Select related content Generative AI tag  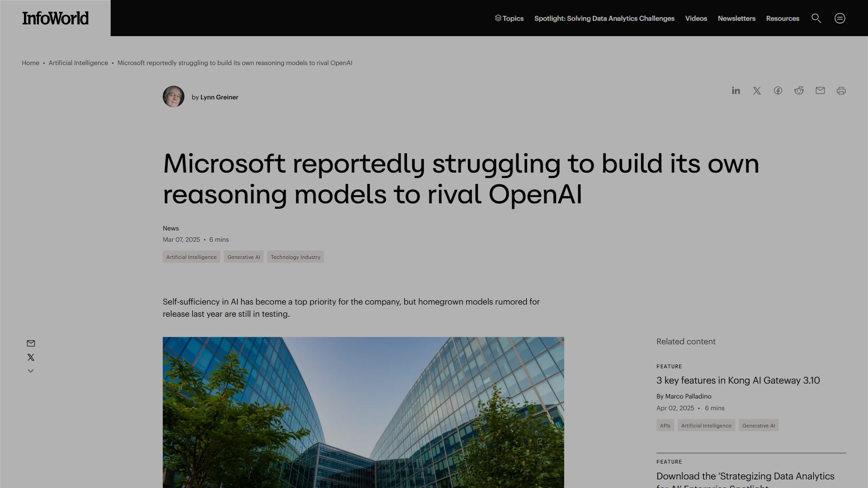point(759,426)
